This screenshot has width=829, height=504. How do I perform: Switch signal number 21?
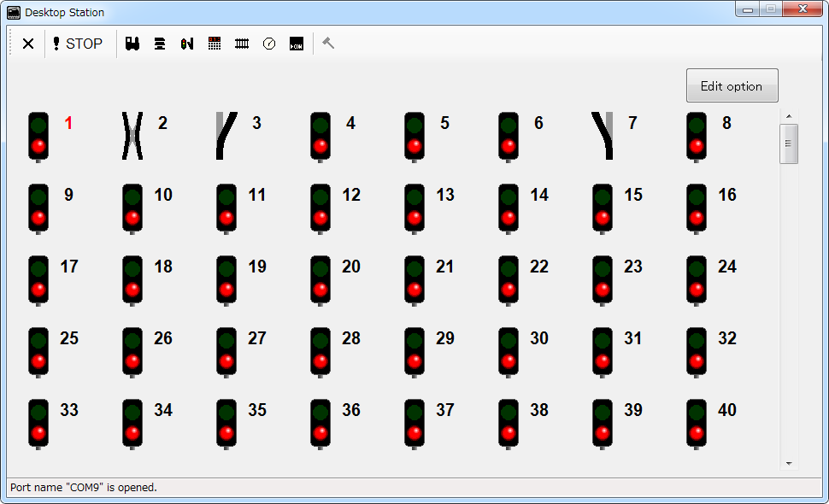(x=414, y=280)
